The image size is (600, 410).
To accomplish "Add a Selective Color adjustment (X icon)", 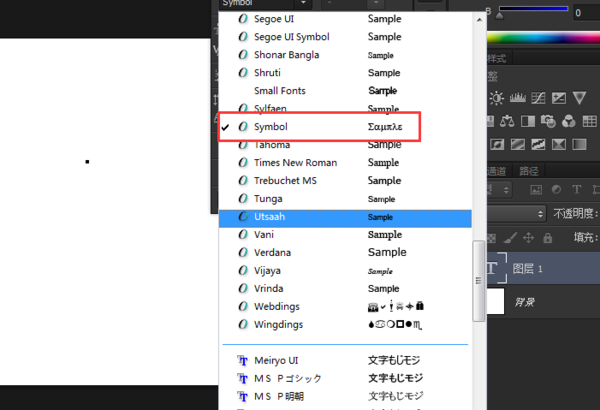I will (x=559, y=144).
